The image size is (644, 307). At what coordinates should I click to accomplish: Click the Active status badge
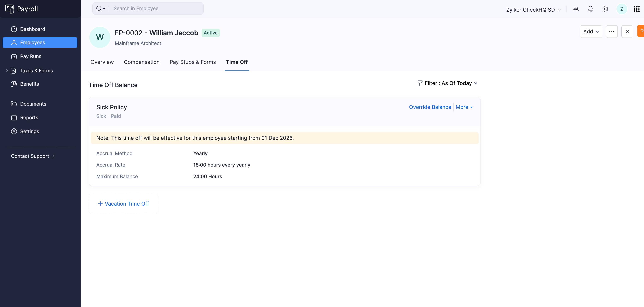pos(211,33)
